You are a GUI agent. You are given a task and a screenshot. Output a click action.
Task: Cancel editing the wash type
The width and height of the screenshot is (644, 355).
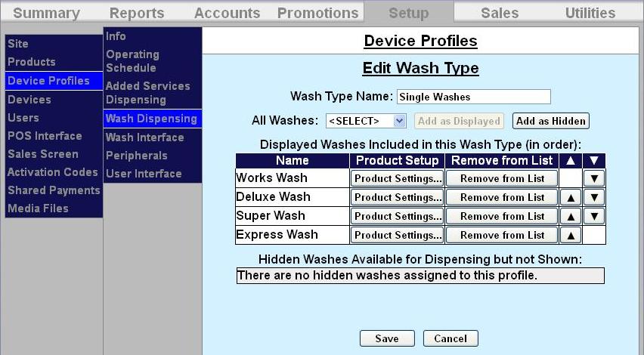(x=450, y=338)
